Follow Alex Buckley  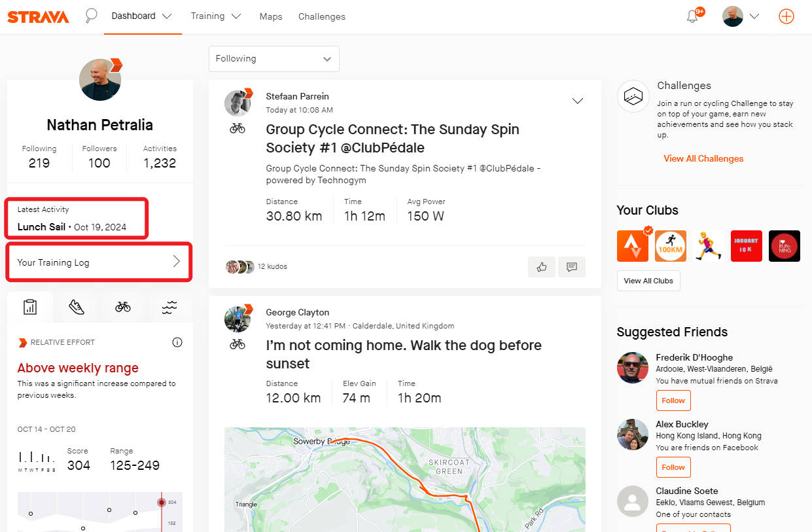click(x=673, y=467)
